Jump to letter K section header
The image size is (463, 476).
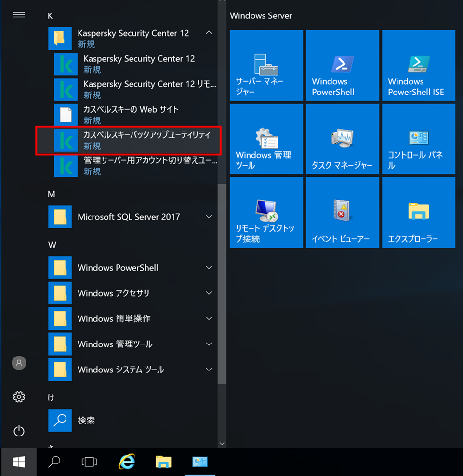[x=50, y=16]
